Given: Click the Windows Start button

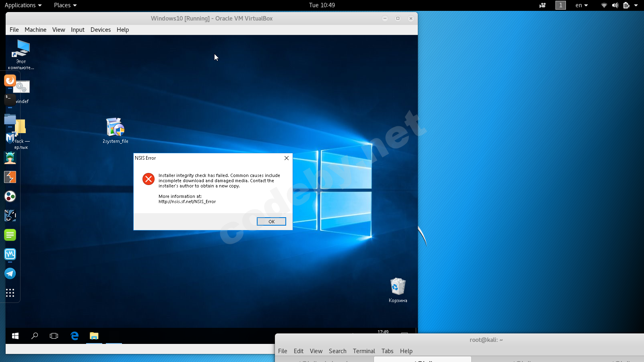Looking at the screenshot, I should (x=15, y=336).
